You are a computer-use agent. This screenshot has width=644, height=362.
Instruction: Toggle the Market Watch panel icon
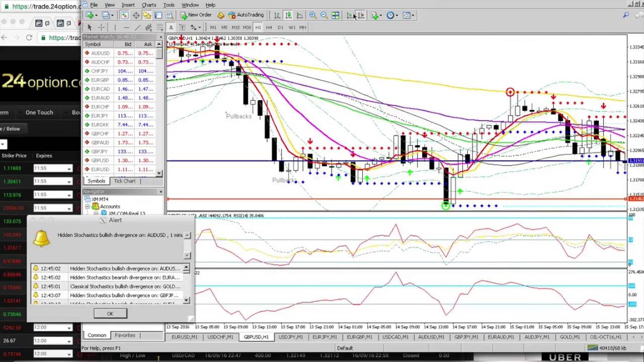(124, 15)
